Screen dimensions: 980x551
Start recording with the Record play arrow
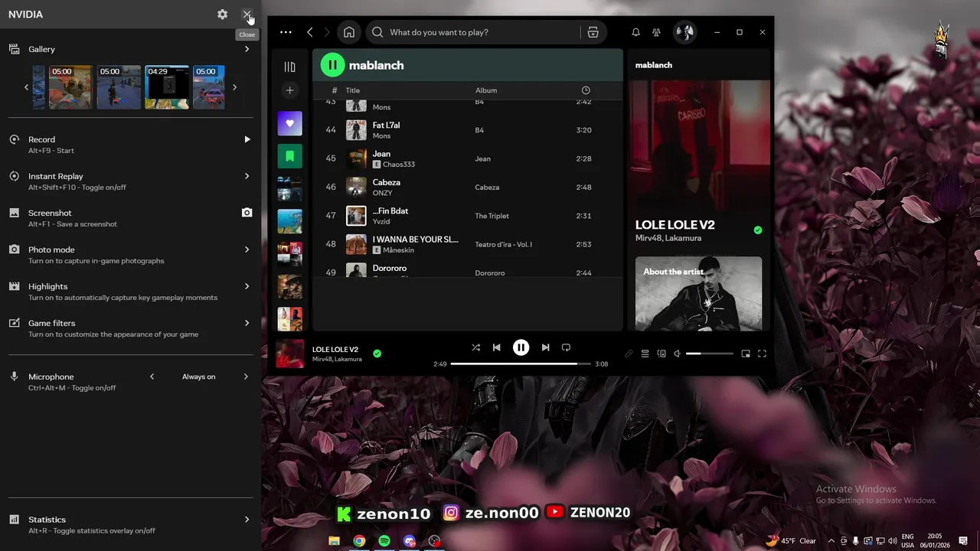pos(247,139)
